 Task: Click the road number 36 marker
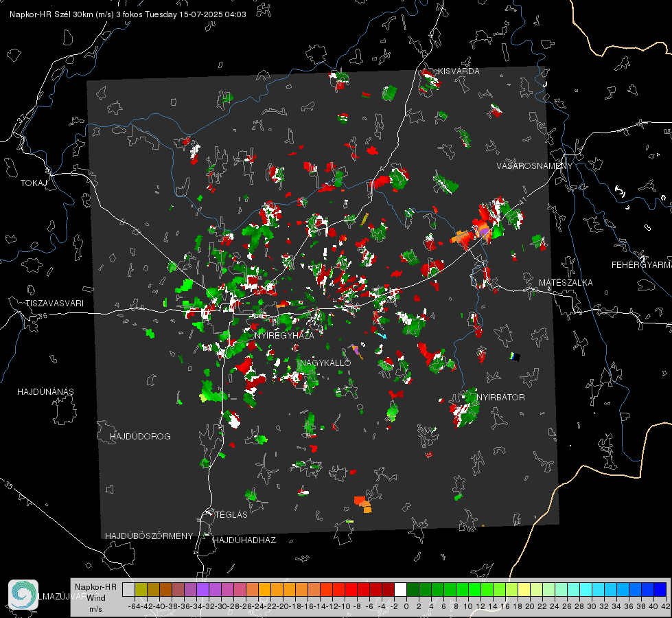(43, 316)
